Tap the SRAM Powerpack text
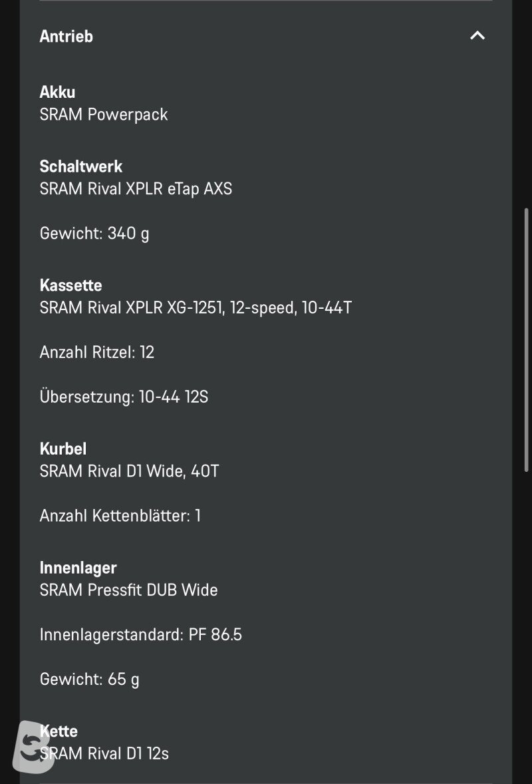The width and height of the screenshot is (532, 784). (104, 114)
